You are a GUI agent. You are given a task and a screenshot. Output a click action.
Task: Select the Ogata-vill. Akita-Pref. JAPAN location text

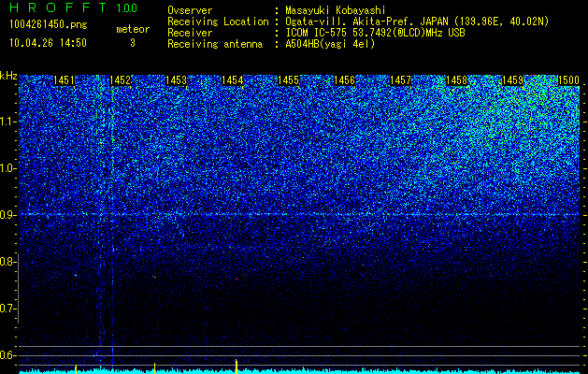[x=417, y=22]
